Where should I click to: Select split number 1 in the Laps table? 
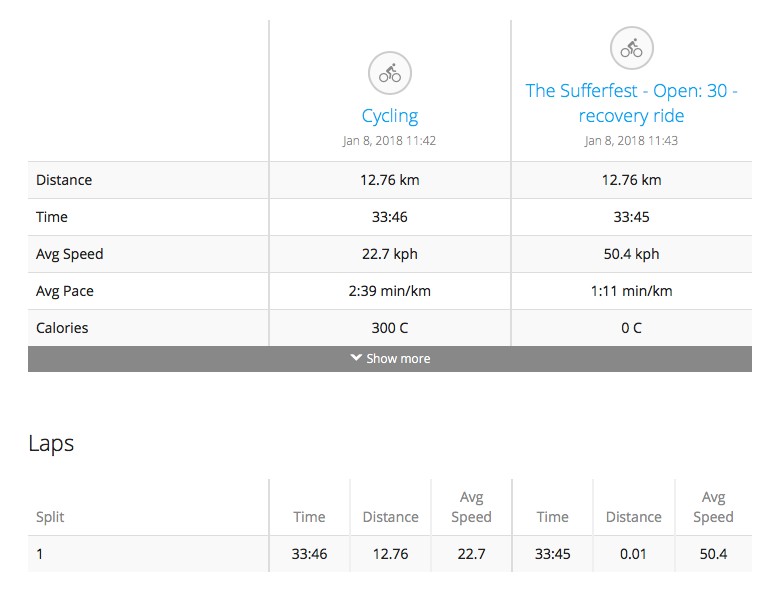click(40, 553)
